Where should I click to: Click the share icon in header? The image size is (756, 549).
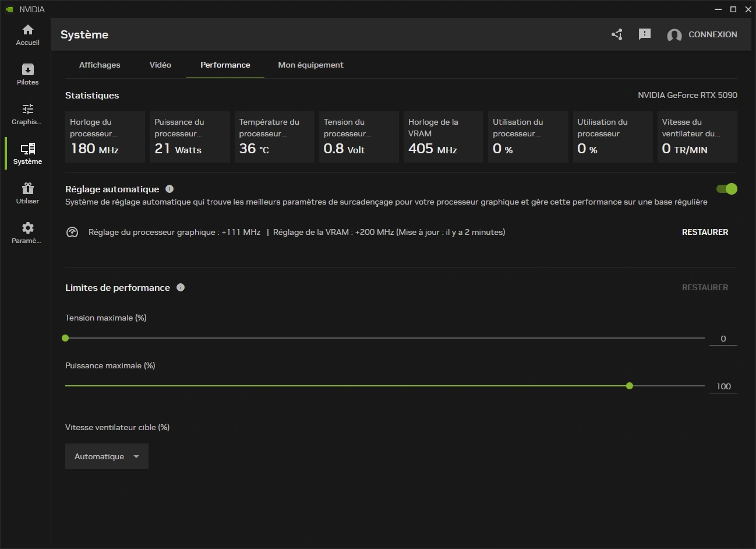[617, 34]
